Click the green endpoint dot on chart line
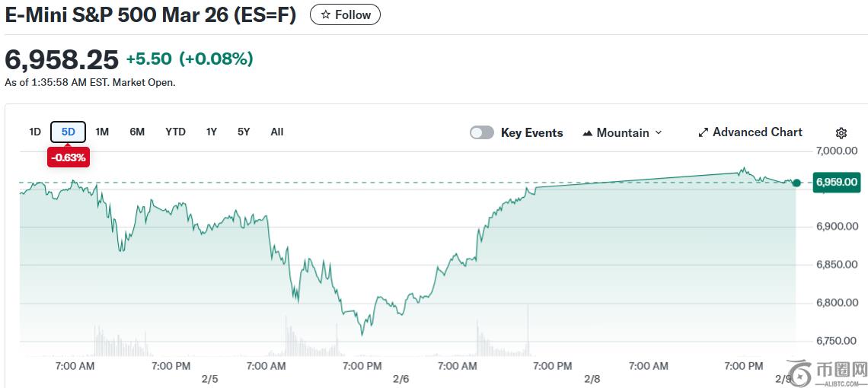The image size is (868, 388). click(x=796, y=183)
